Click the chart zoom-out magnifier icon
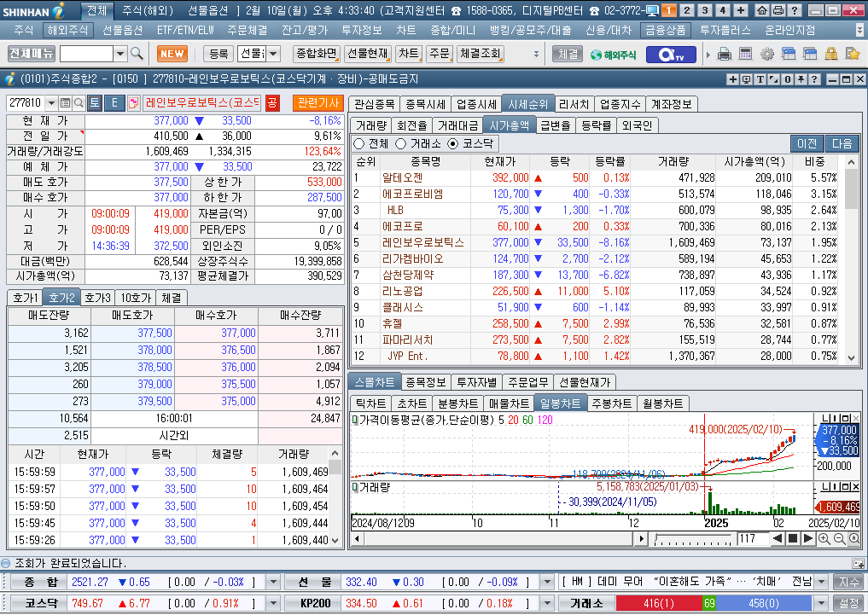This screenshot has width=868, height=615. 839,539
